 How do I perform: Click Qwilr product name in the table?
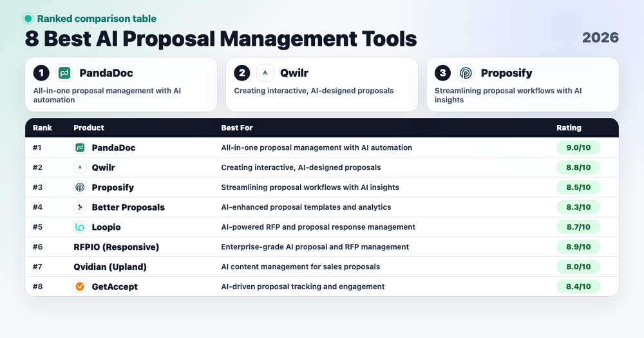[x=103, y=167]
